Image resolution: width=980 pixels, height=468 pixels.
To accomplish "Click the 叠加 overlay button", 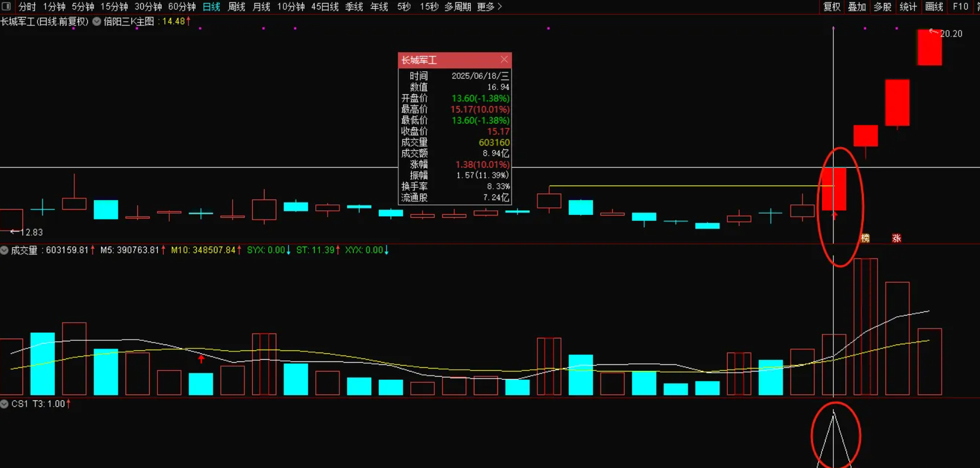I will coord(857,6).
